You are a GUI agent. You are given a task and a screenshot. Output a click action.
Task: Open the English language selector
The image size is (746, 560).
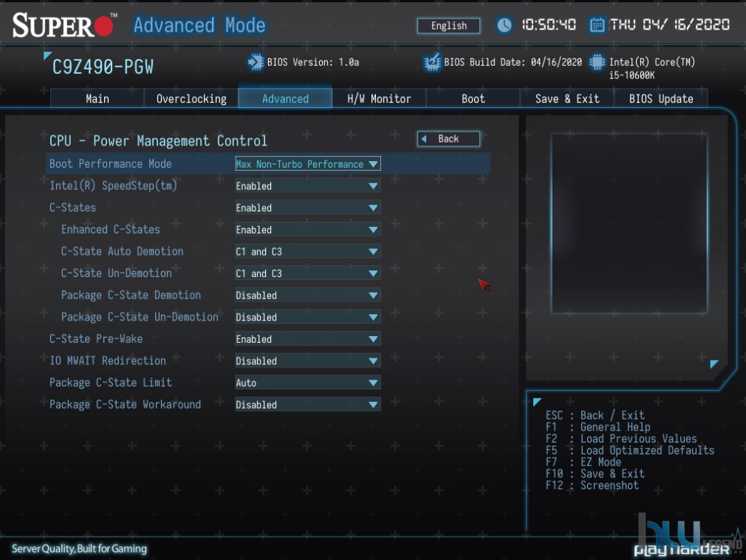pyautogui.click(x=448, y=26)
